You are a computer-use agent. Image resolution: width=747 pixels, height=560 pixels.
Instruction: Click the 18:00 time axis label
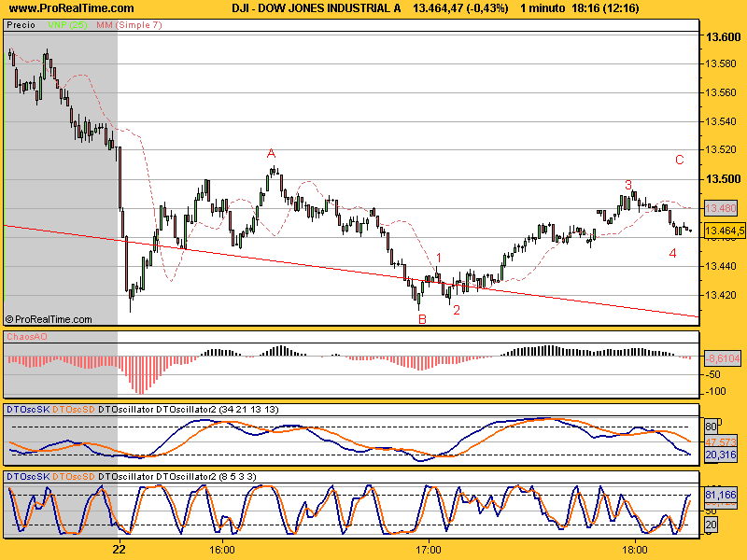635,550
